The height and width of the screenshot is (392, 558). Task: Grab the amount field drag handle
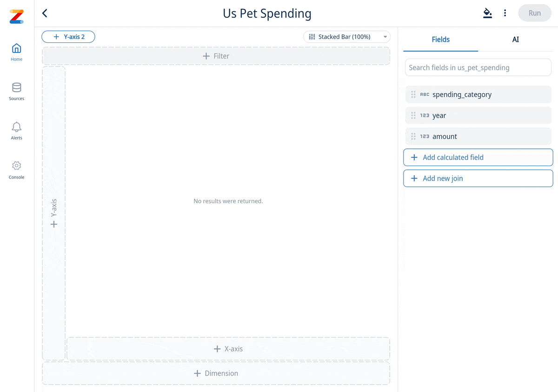click(413, 136)
